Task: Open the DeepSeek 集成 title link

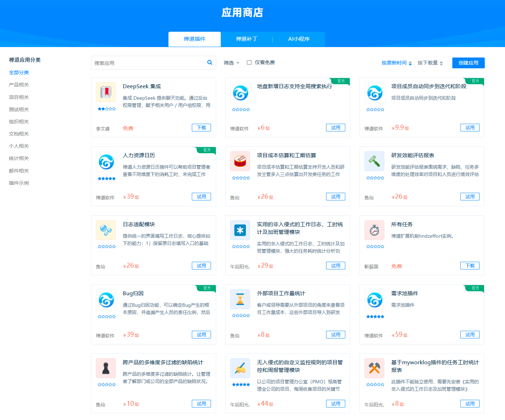Action: 142,86
